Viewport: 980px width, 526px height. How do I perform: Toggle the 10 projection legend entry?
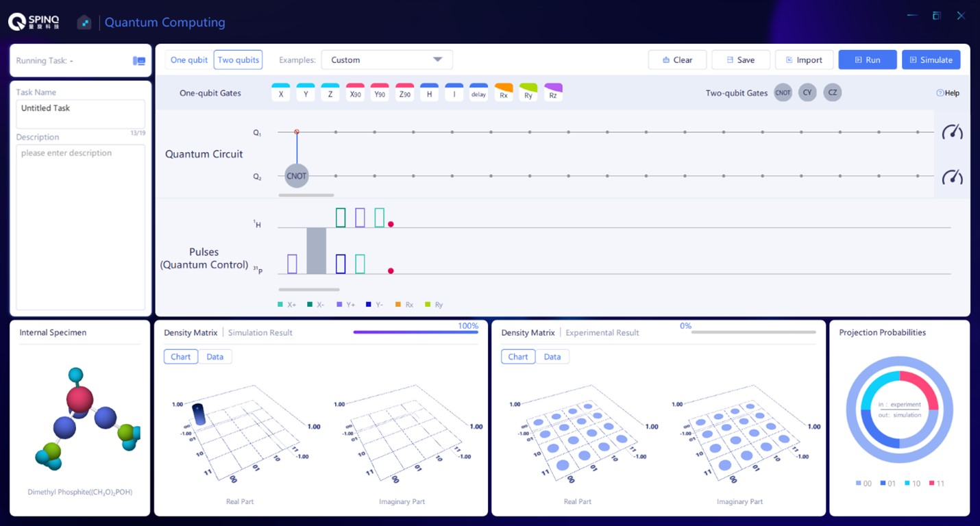912,484
